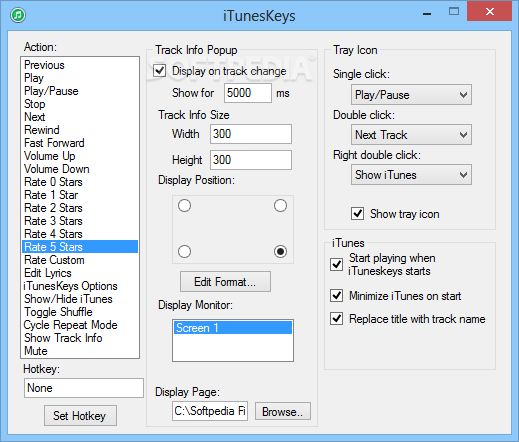The image size is (519, 442).
Task: Click the iTunesKeys app icon in title bar
Action: point(18,15)
